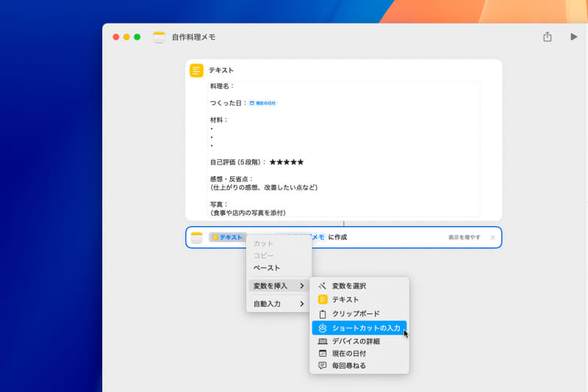Click the (食事や店内の写真を添付) hint line

(x=248, y=213)
